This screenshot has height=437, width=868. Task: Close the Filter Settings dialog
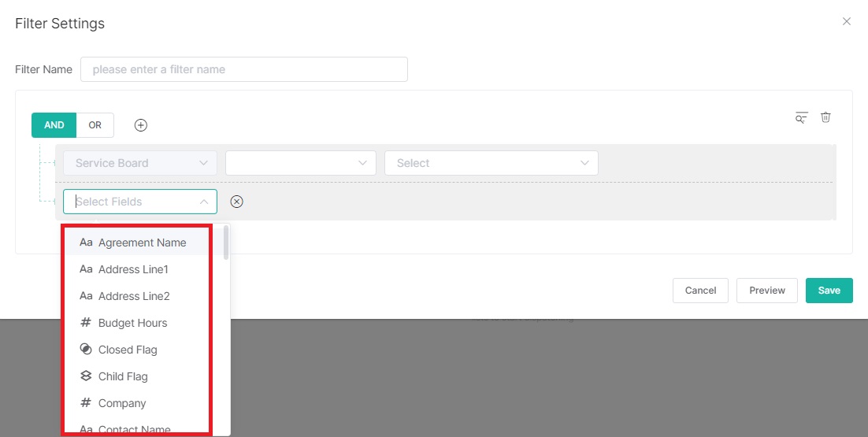(847, 21)
